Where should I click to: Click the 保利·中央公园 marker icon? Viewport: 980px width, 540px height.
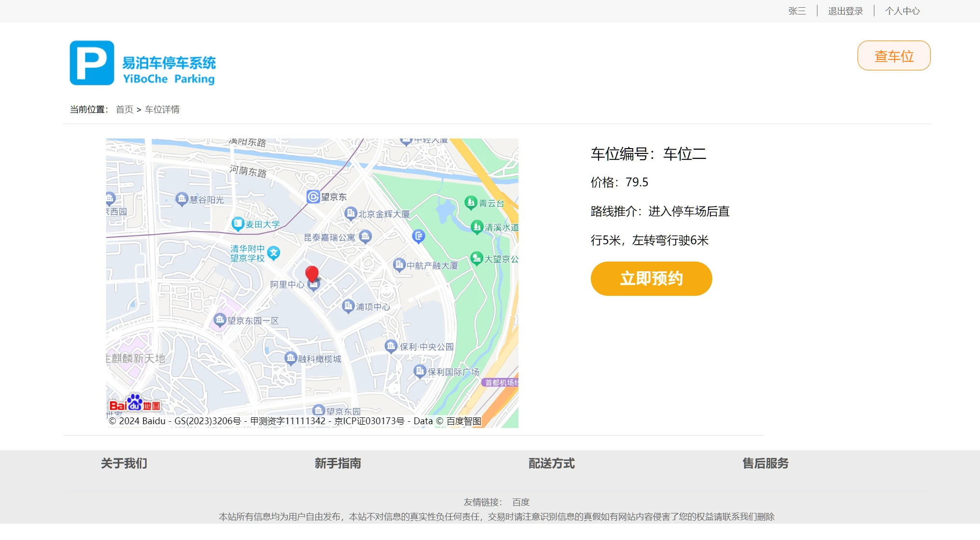[x=391, y=346]
